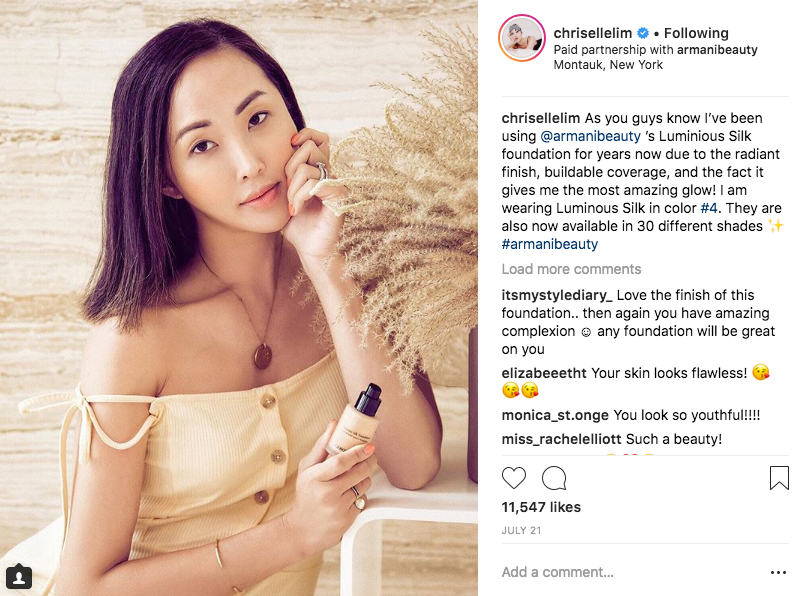Open the #4 hashtag link

[x=709, y=208]
